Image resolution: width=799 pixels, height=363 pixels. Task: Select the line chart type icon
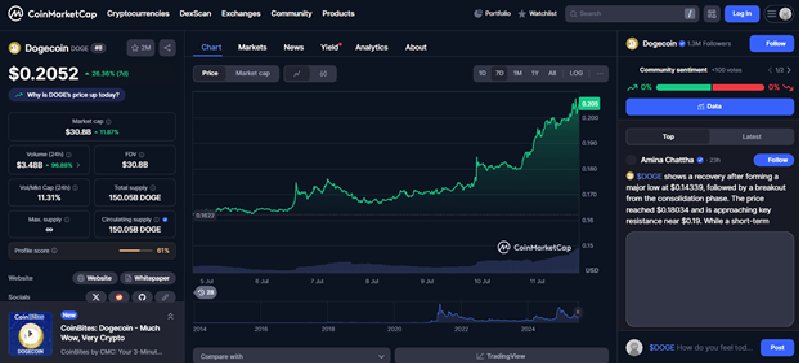click(297, 73)
